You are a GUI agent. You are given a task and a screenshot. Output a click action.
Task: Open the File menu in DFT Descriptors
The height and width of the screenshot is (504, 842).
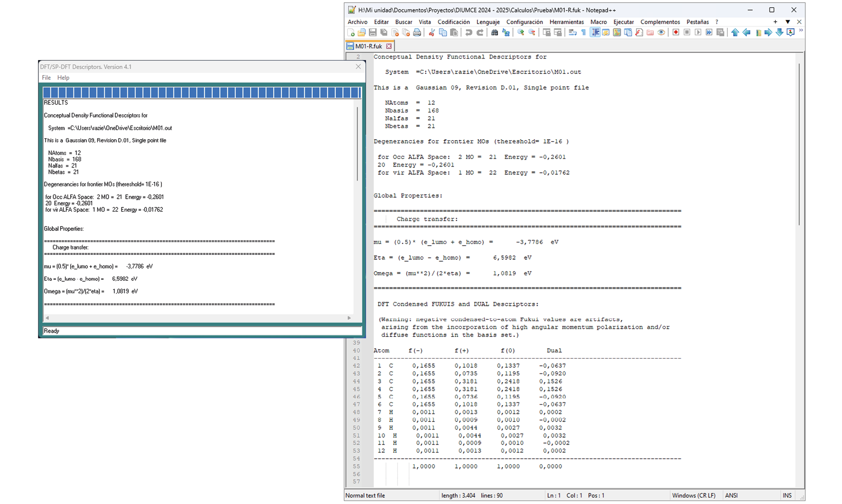tap(46, 78)
